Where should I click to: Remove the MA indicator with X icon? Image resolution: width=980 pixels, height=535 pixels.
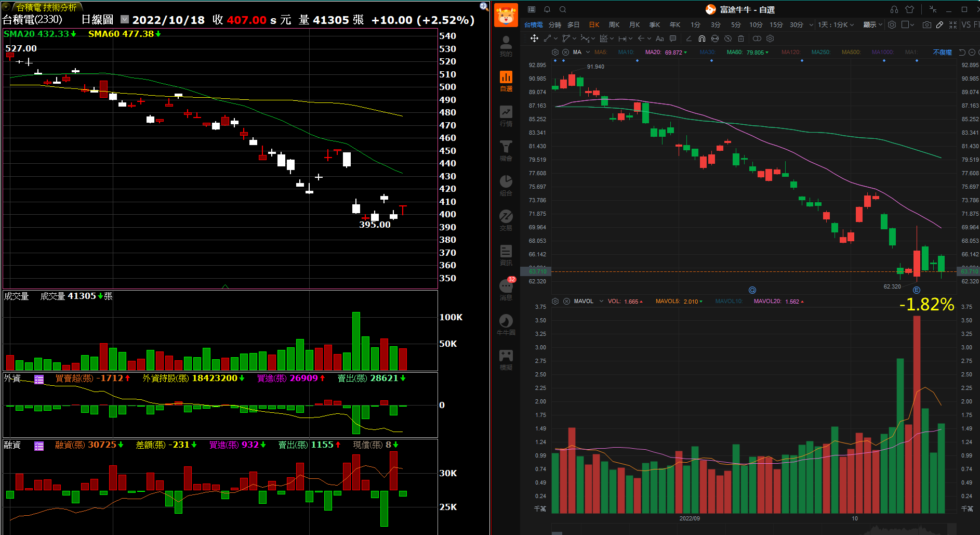566,52
